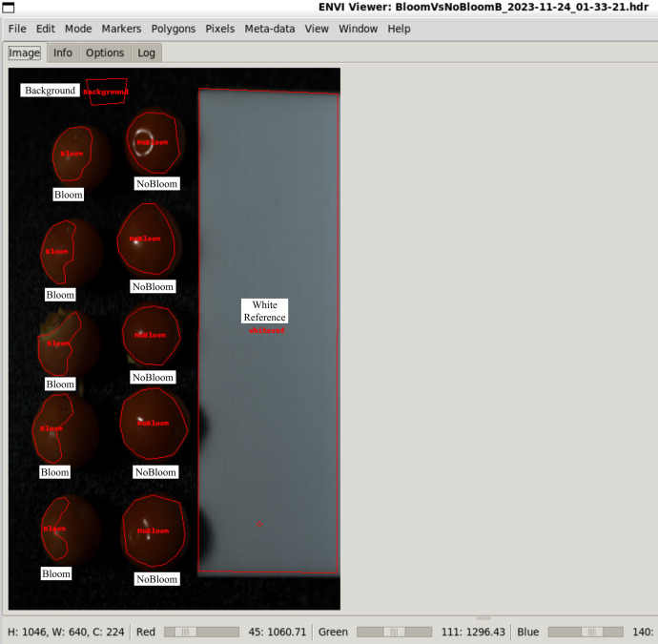
Task: Select the Image tab
Action: click(x=25, y=52)
